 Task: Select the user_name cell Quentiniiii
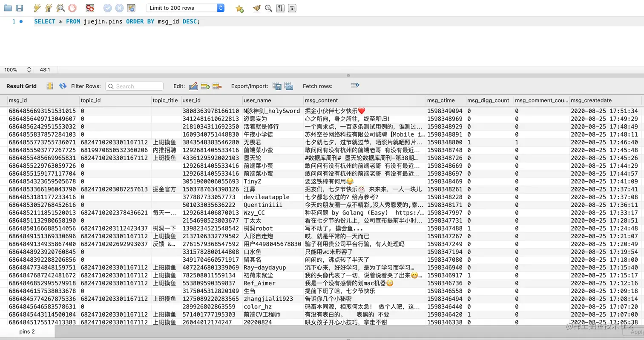point(273,205)
